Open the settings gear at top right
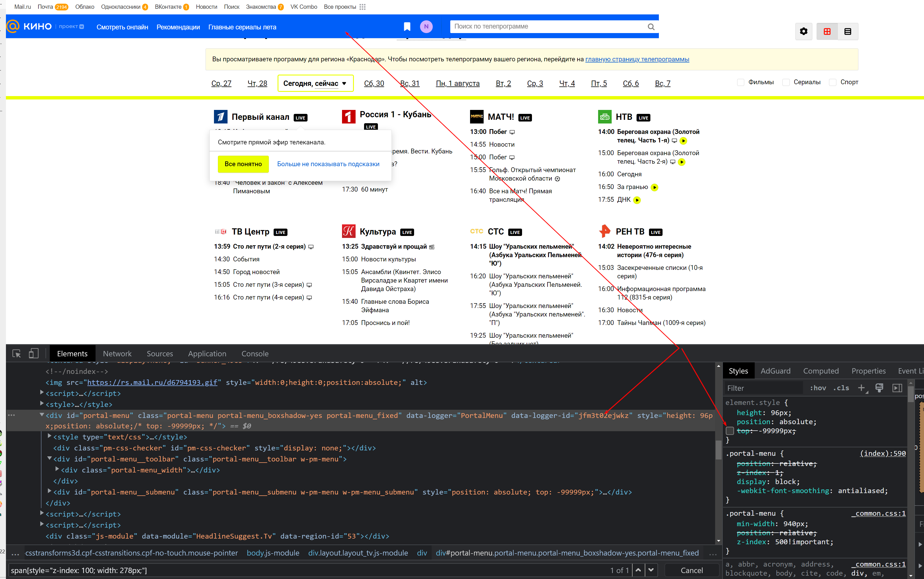Screen dimensions: 924x579 tap(803, 31)
